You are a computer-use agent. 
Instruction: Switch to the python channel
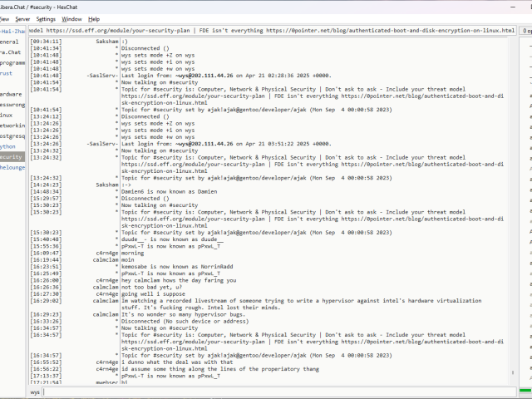coord(8,145)
